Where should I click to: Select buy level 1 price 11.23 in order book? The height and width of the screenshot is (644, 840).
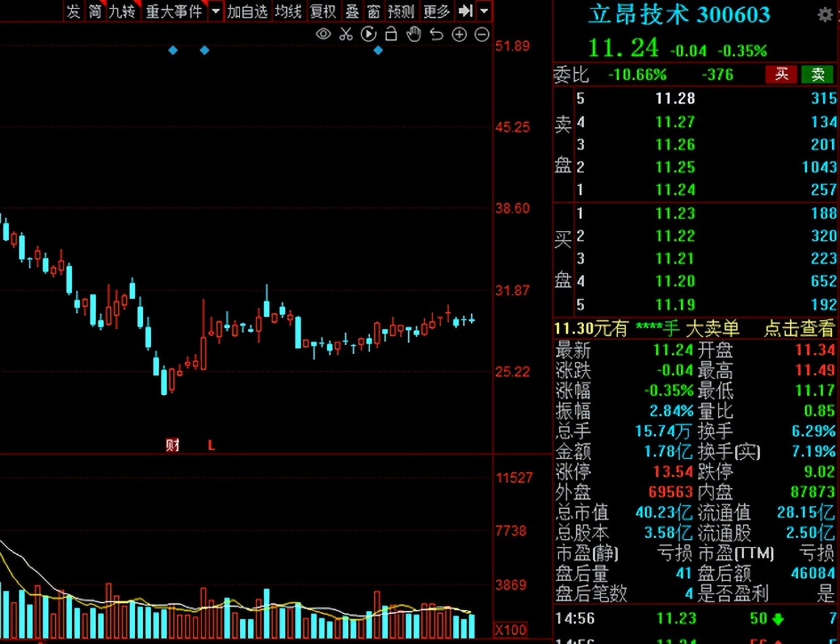[x=675, y=213]
